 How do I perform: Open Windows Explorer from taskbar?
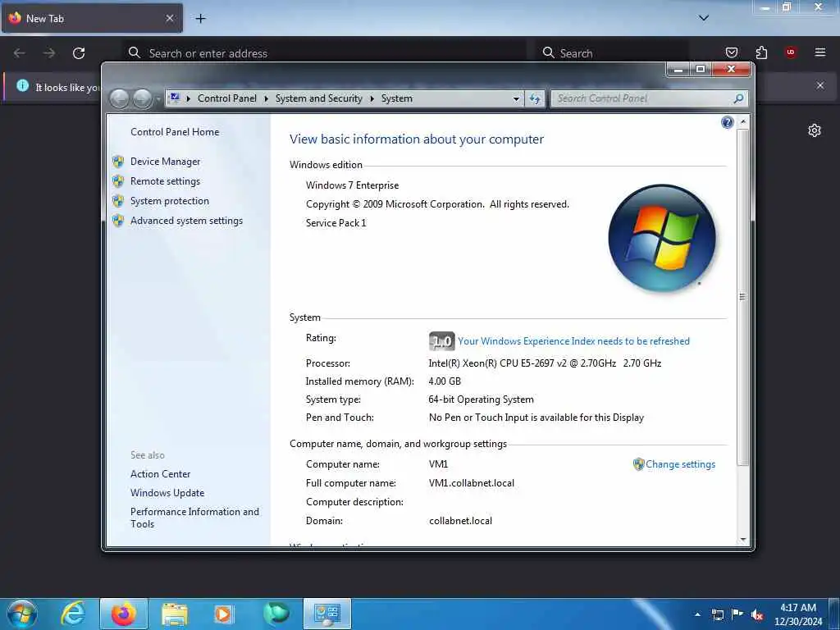pyautogui.click(x=175, y=614)
